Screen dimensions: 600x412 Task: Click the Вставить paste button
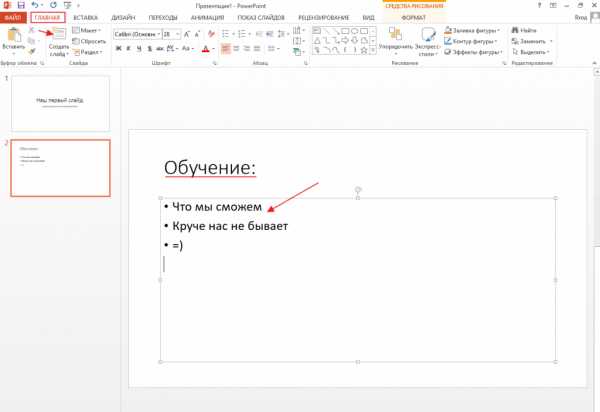point(14,40)
